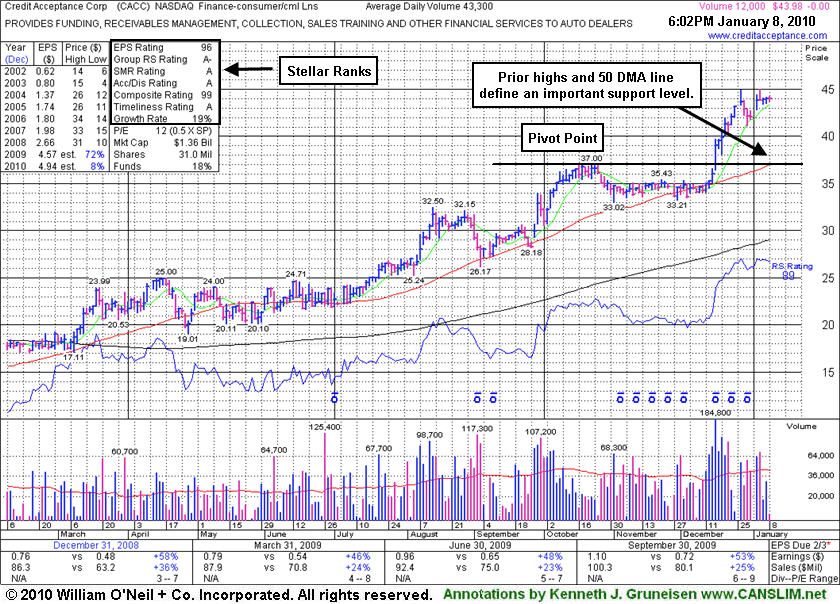Click the September 30, 2009 quarter heading

(672, 546)
